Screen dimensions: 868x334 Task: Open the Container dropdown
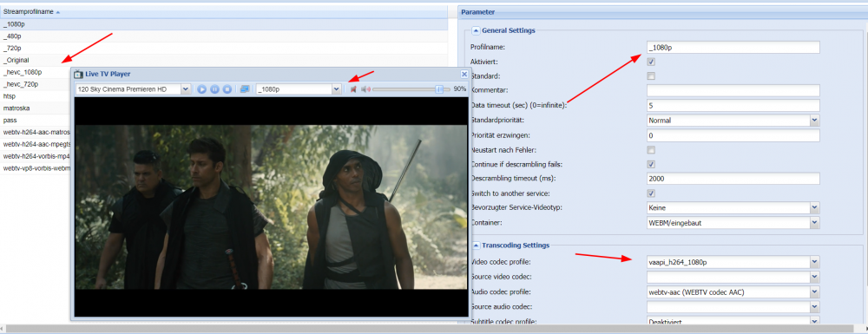(814, 223)
